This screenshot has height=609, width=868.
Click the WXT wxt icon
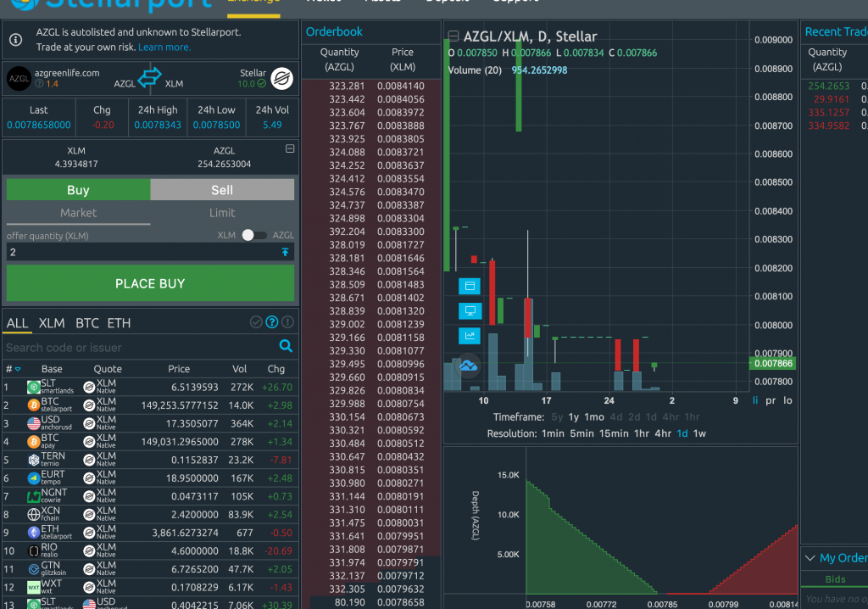[x=34, y=588]
